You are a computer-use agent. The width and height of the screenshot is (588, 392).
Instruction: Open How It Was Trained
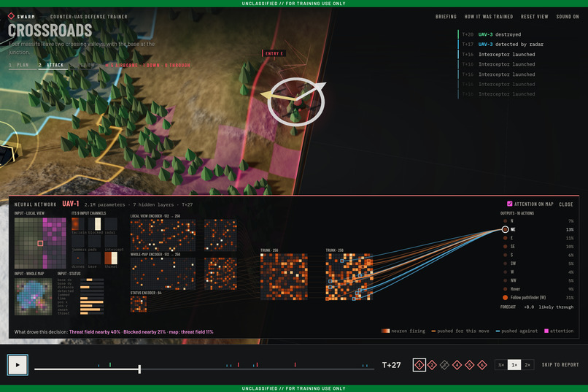click(x=489, y=17)
